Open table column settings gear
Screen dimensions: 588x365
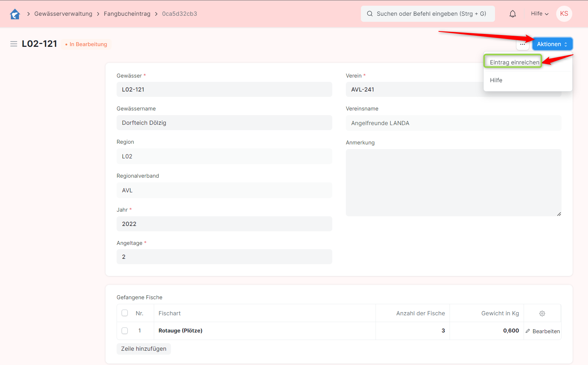pyautogui.click(x=542, y=314)
